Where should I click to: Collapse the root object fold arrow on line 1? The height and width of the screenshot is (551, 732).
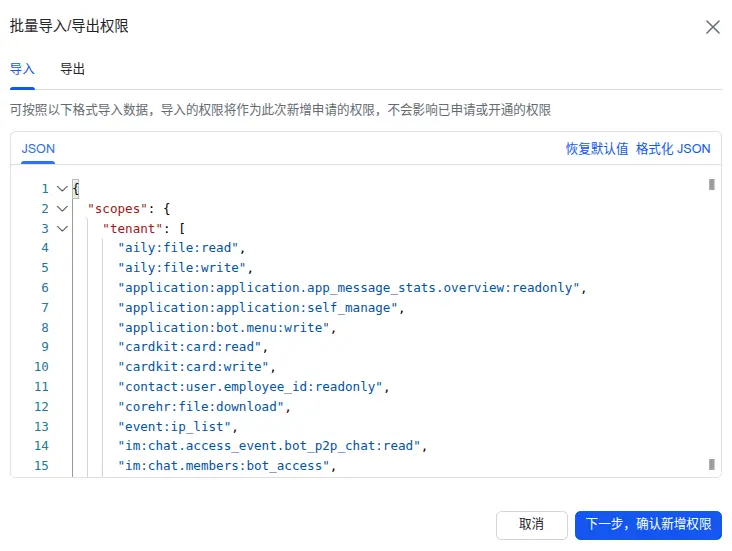coord(62,189)
